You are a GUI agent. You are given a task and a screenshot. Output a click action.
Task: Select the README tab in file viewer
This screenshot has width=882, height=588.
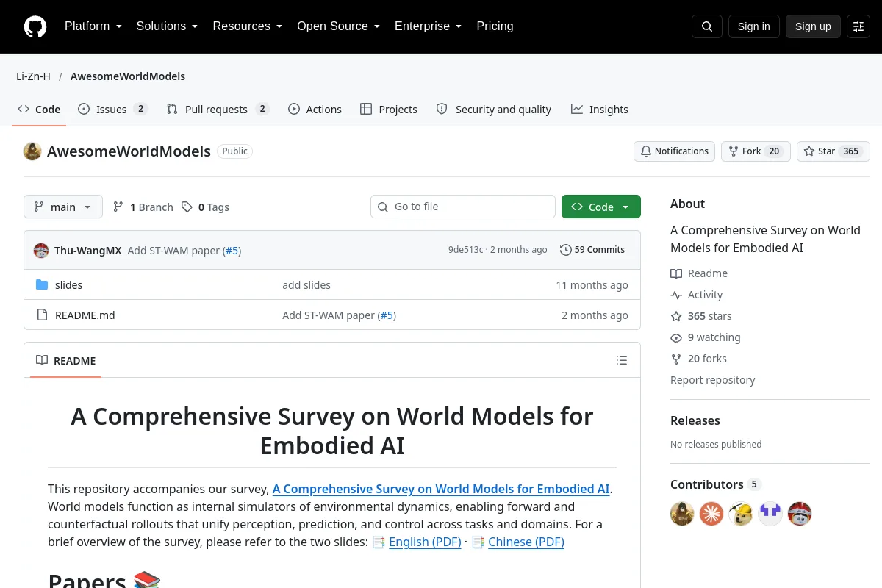(x=66, y=361)
